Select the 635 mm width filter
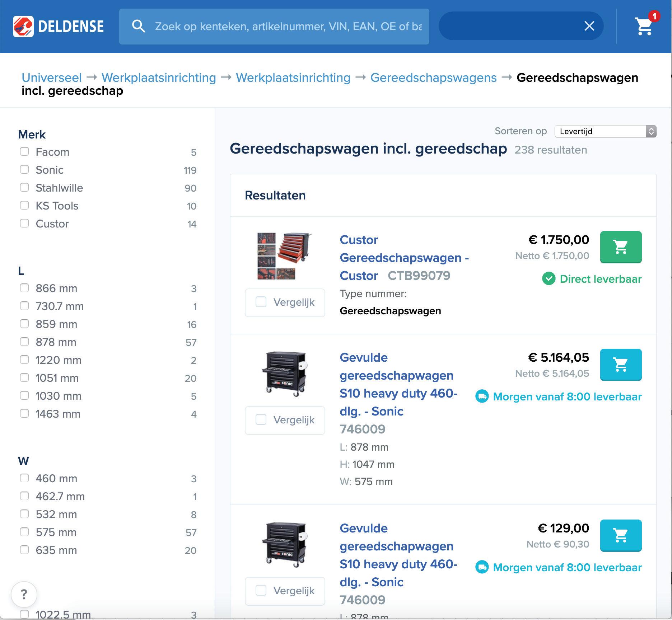 (24, 550)
